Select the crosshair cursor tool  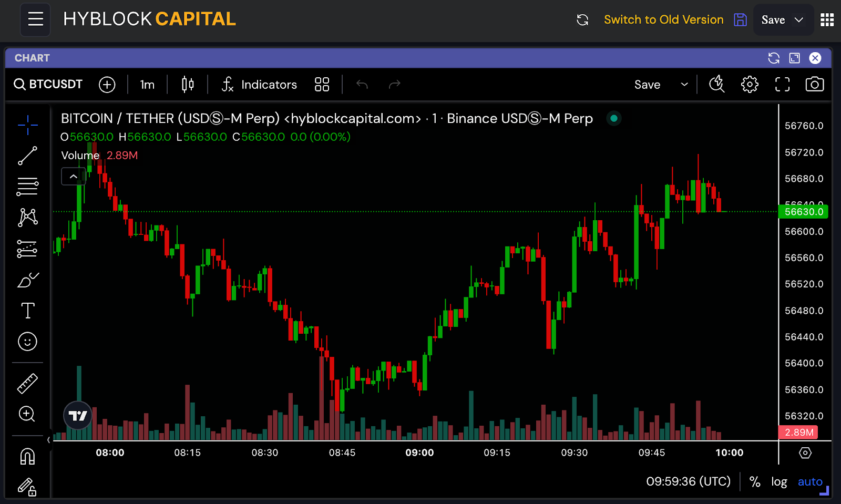(x=27, y=125)
